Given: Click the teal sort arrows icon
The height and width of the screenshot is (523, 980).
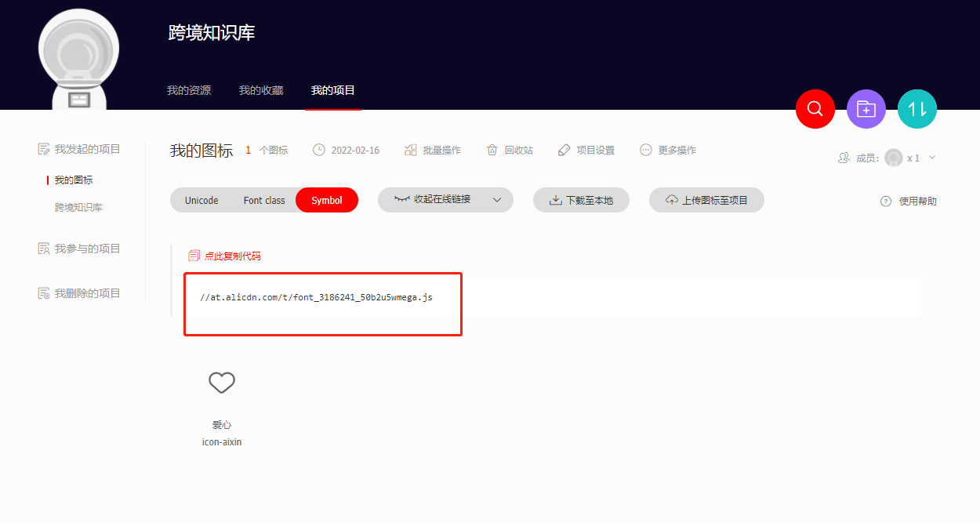Looking at the screenshot, I should pyautogui.click(x=916, y=108).
